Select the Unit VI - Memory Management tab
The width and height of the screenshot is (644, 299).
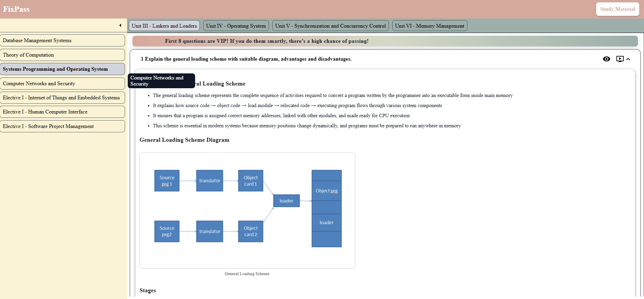429,26
